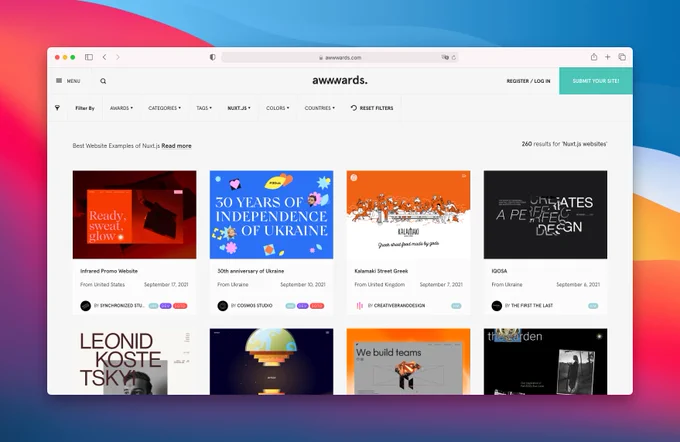
Task: Open the Infrared Promo Website thumbnail
Action: click(x=134, y=215)
